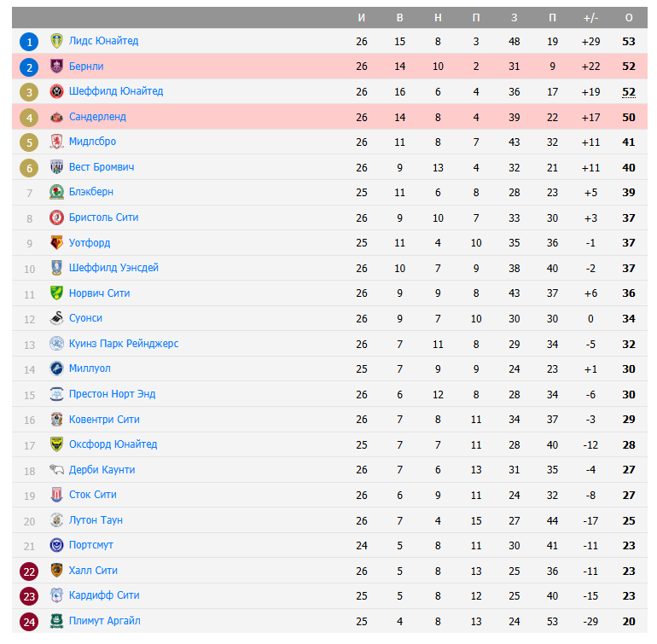Click the Leeds United club crest
The height and width of the screenshot is (644, 657).
[56, 41]
